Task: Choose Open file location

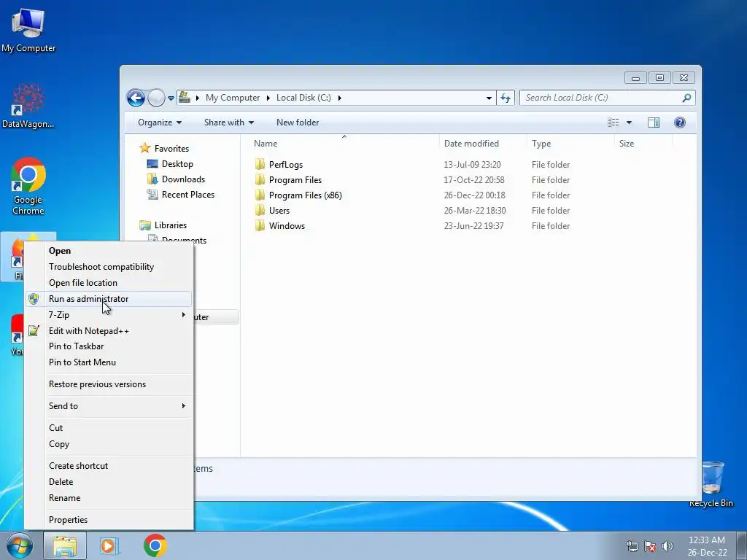Action: (x=109, y=283)
